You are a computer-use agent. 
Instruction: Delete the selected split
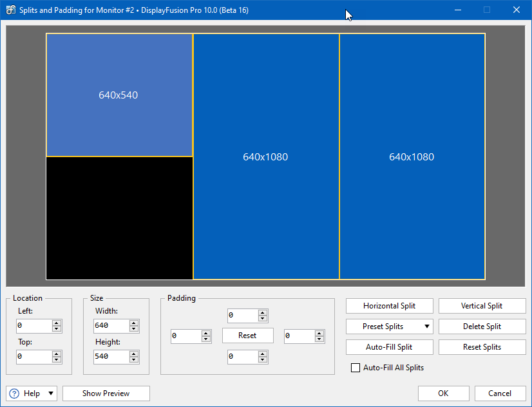point(481,327)
